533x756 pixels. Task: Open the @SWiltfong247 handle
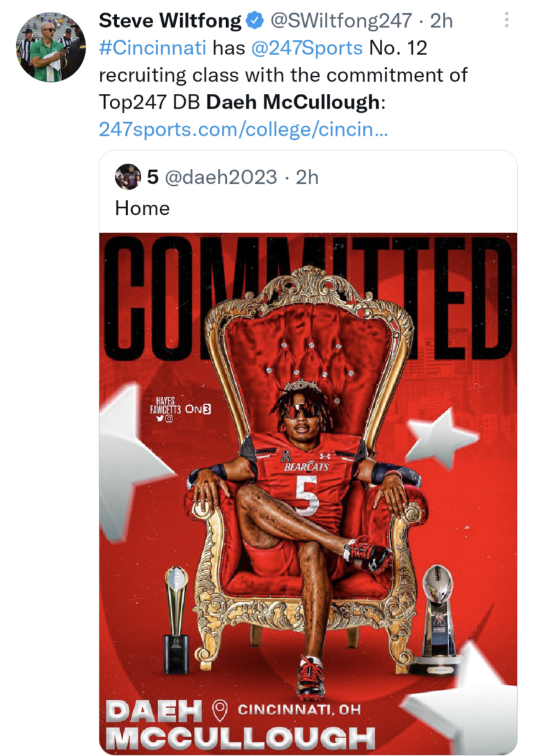click(341, 21)
